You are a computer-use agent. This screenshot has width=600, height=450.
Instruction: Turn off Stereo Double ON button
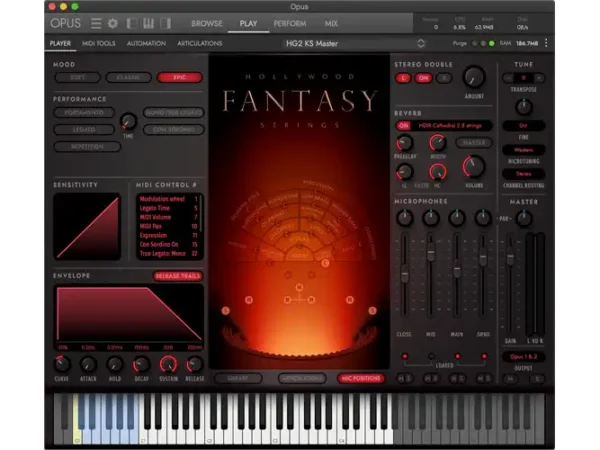pos(423,78)
